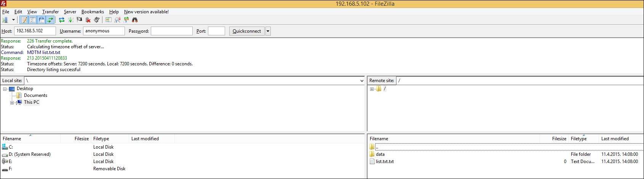644x179 pixels.
Task: Open the directory listing filters icon
Action: point(108,20)
